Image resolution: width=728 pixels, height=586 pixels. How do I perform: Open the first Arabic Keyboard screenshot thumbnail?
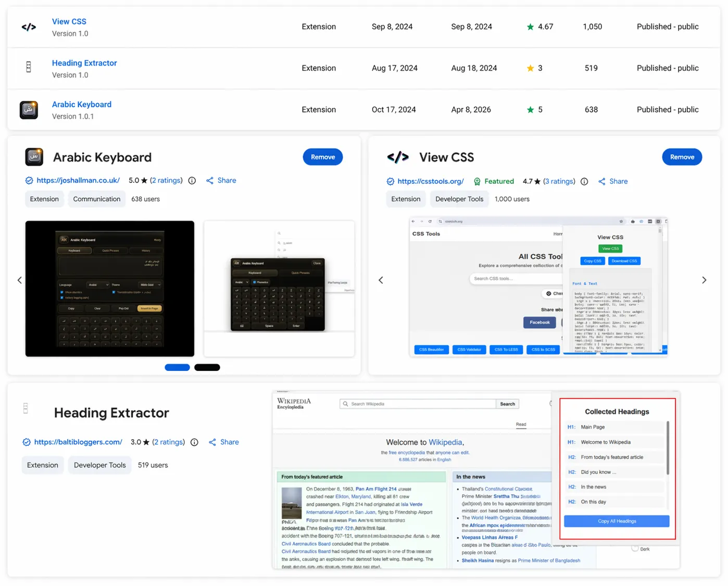click(110, 289)
